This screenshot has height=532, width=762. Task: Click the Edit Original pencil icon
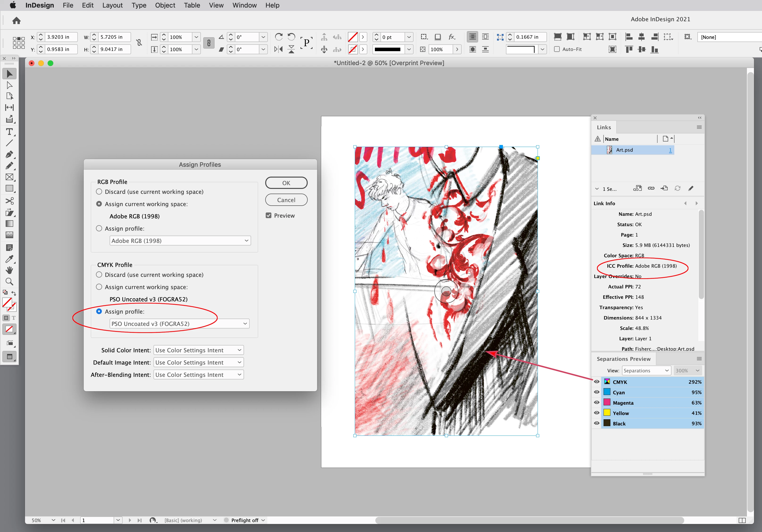pyautogui.click(x=691, y=188)
